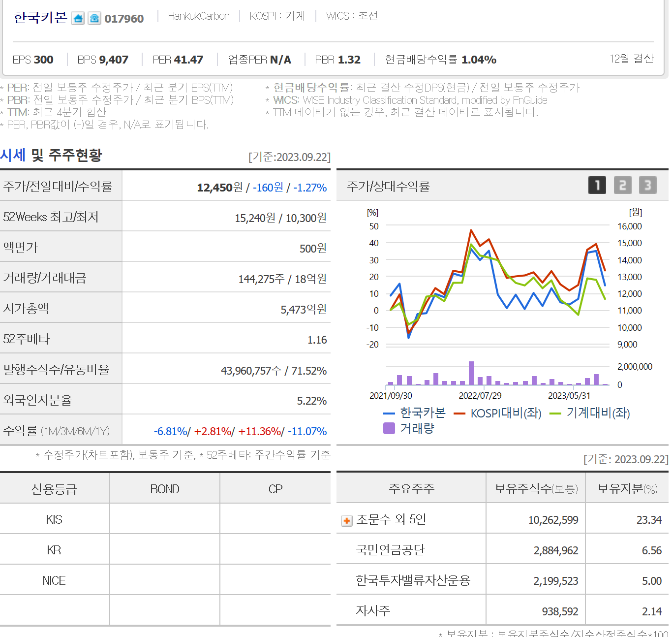This screenshot has width=672, height=637.
Task: Click the 12,450원 stock price value
Action: click(x=220, y=188)
